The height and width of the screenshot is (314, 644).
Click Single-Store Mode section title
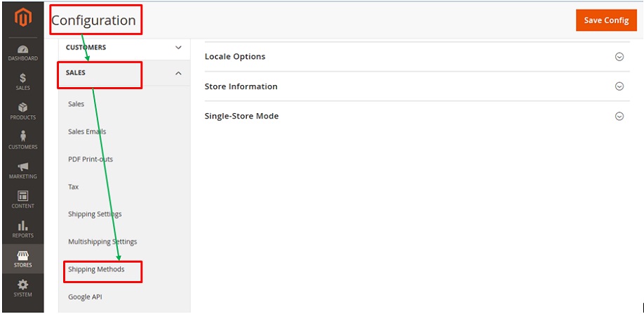click(x=241, y=117)
